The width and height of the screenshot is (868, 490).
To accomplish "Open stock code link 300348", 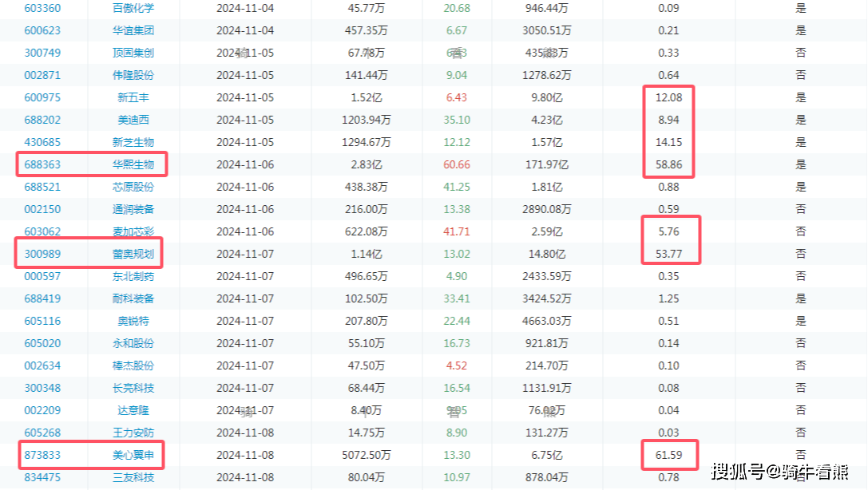I will [42, 388].
